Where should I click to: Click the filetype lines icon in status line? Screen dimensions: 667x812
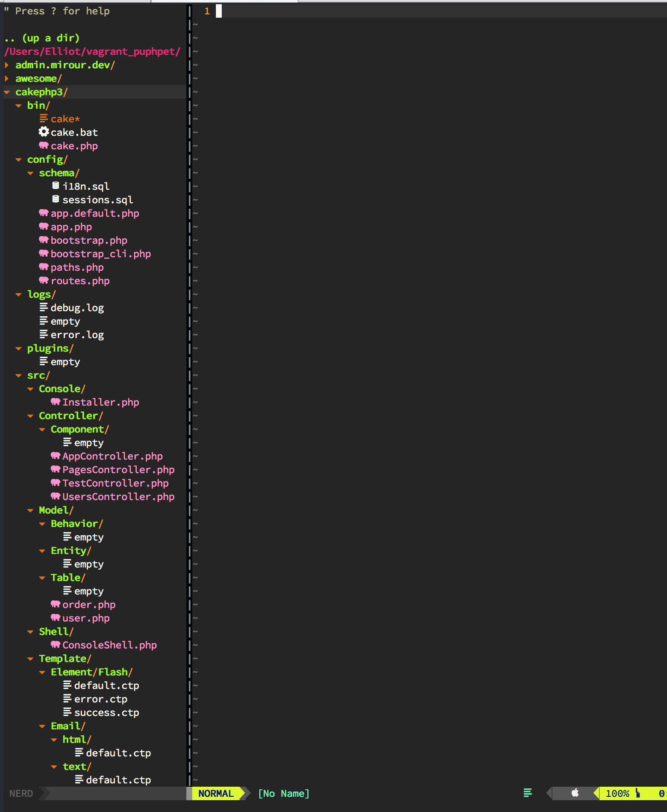527,793
